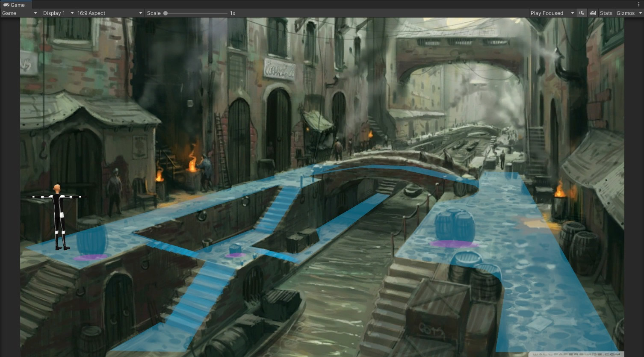Click the Scale slider handle
The height and width of the screenshot is (357, 644).
tap(165, 13)
